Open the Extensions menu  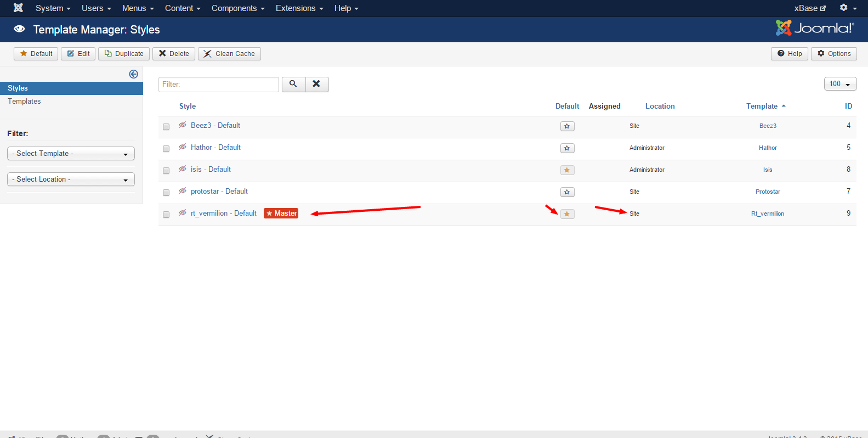pos(299,8)
